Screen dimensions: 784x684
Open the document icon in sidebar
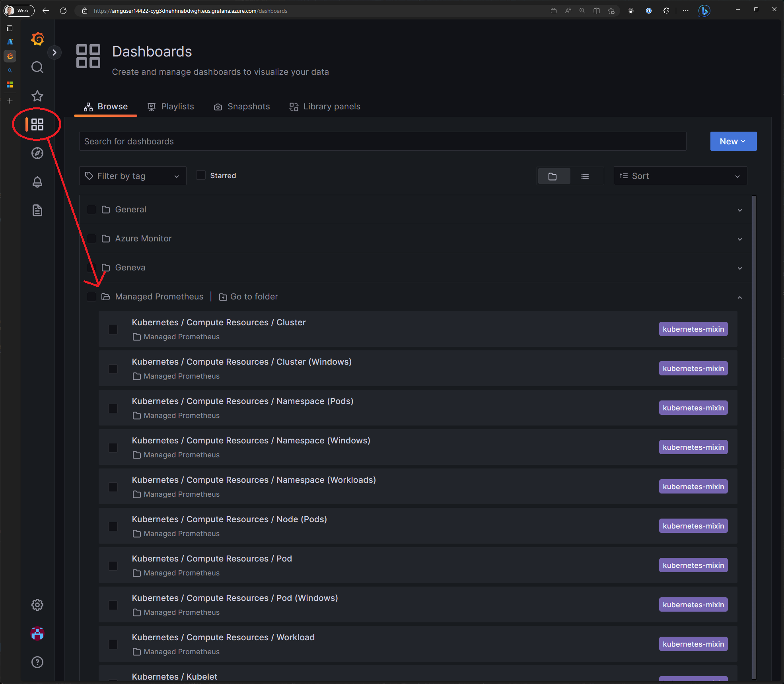point(37,210)
